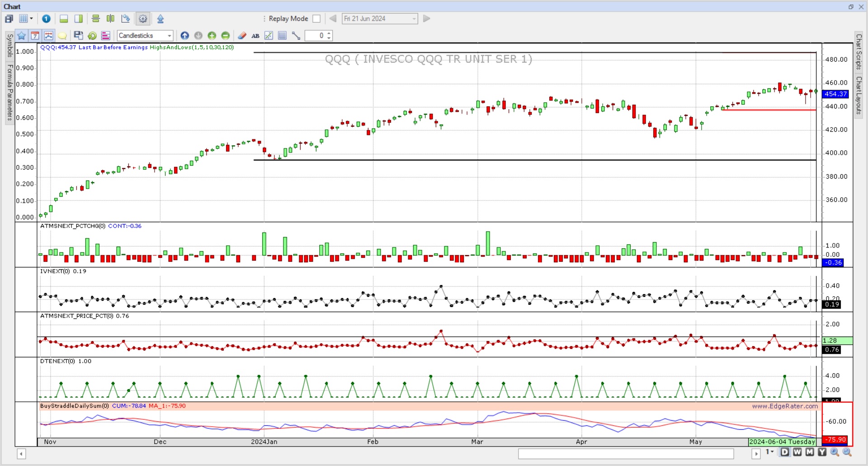Enable the Replay Mode checkbox
This screenshot has width=868, height=466.
(x=316, y=19)
